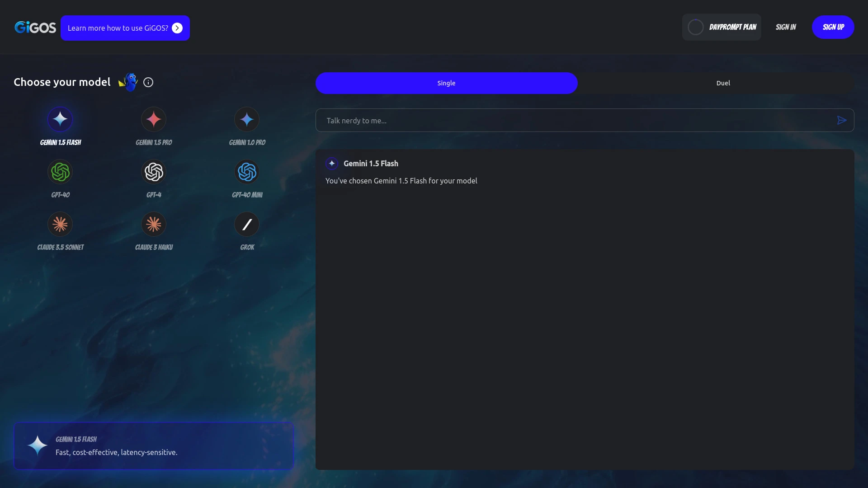This screenshot has width=868, height=488.
Task: Click SIGN UP button
Action: click(x=833, y=27)
